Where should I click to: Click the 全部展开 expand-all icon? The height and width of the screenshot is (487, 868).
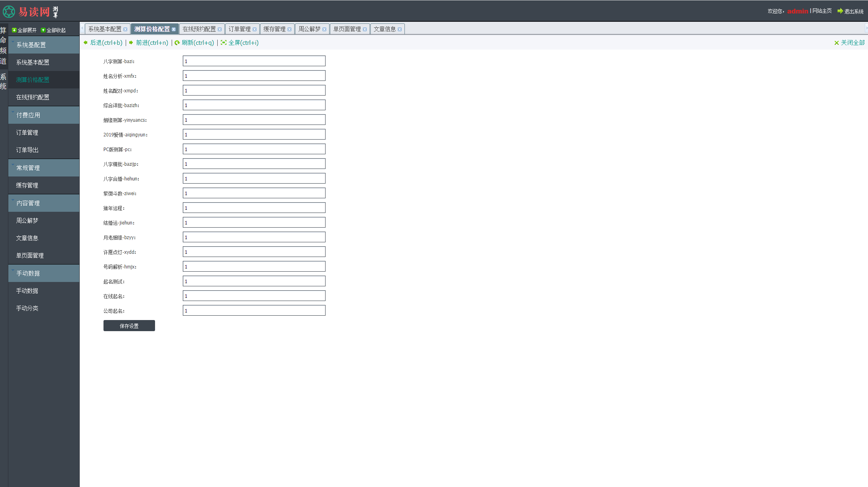tap(14, 30)
